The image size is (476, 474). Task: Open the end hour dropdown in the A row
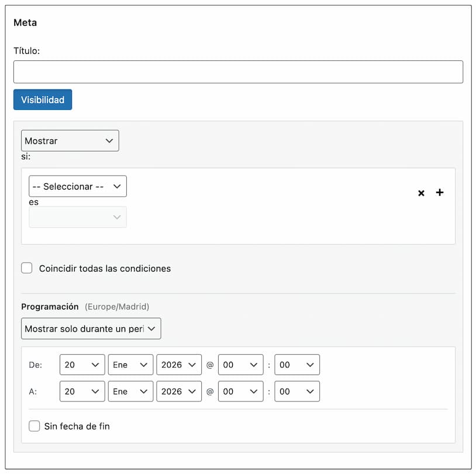pyautogui.click(x=241, y=391)
